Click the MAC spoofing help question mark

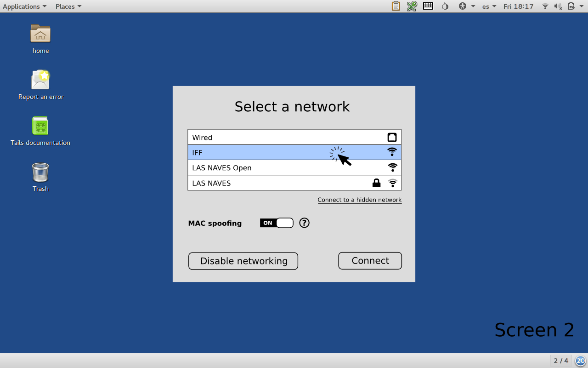pos(304,223)
